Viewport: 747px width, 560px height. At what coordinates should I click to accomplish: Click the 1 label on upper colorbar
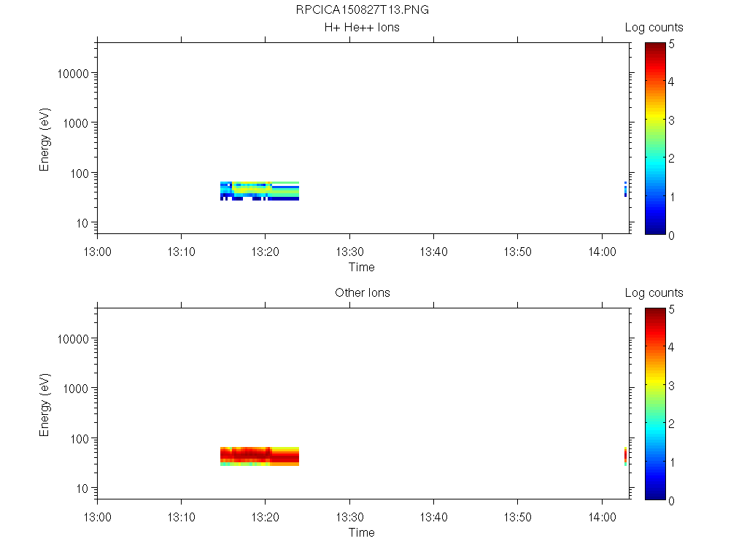click(x=671, y=197)
